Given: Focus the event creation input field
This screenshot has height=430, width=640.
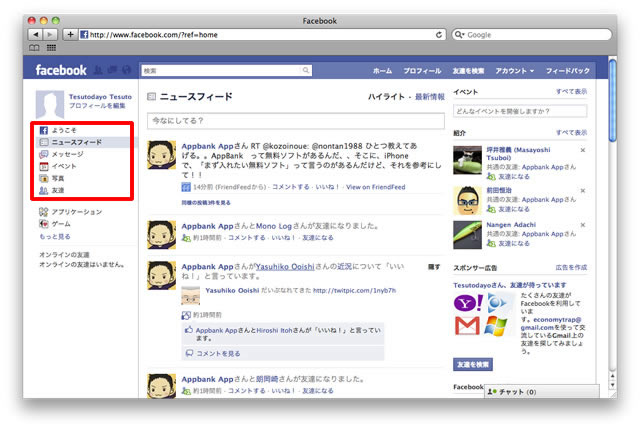Looking at the screenshot, I should [520, 111].
